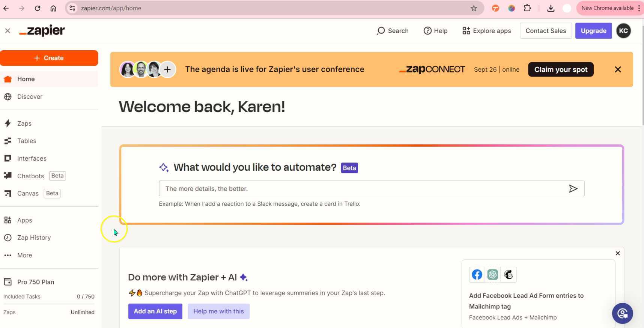
Task: Open the KC account avatar menu
Action: (623, 31)
